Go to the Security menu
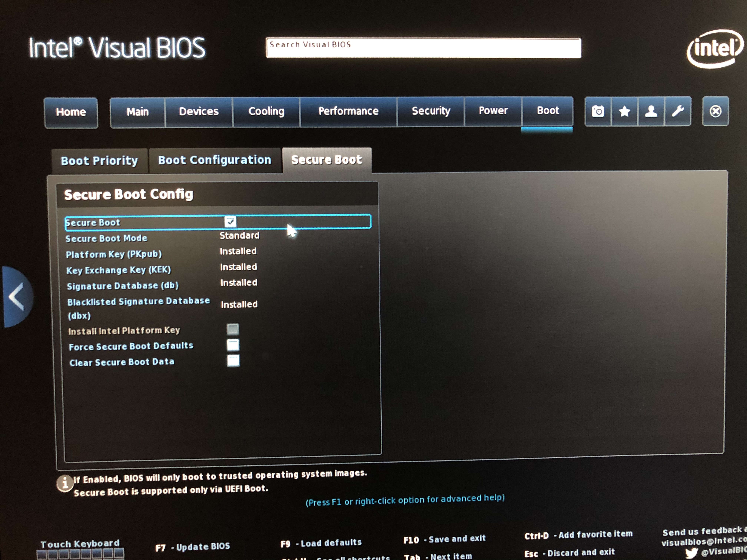The width and height of the screenshot is (747, 560). click(x=431, y=111)
